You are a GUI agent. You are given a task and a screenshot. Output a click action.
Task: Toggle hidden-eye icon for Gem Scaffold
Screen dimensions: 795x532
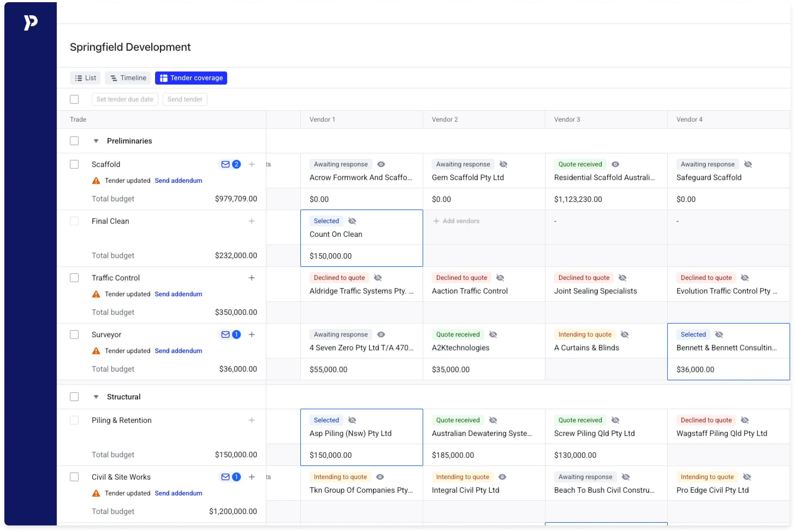(x=503, y=165)
